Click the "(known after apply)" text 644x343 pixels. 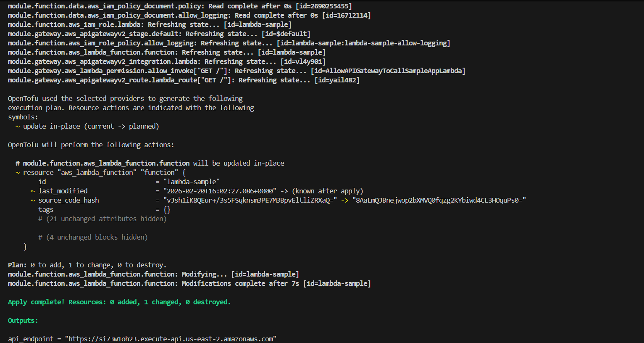[327, 191]
